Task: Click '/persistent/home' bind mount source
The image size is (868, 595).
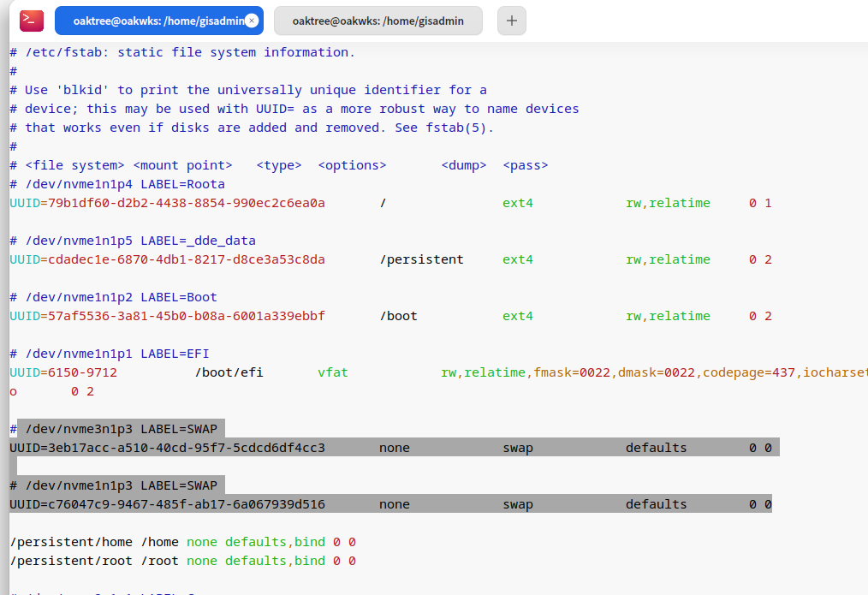Action: (71, 542)
